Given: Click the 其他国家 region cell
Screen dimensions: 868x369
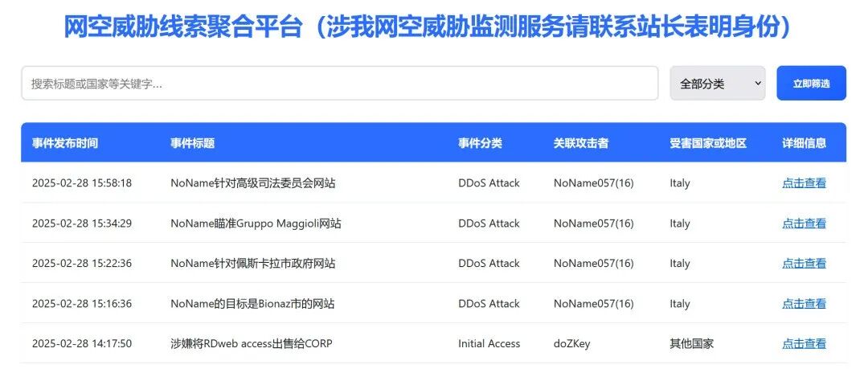Looking at the screenshot, I should click(692, 343).
